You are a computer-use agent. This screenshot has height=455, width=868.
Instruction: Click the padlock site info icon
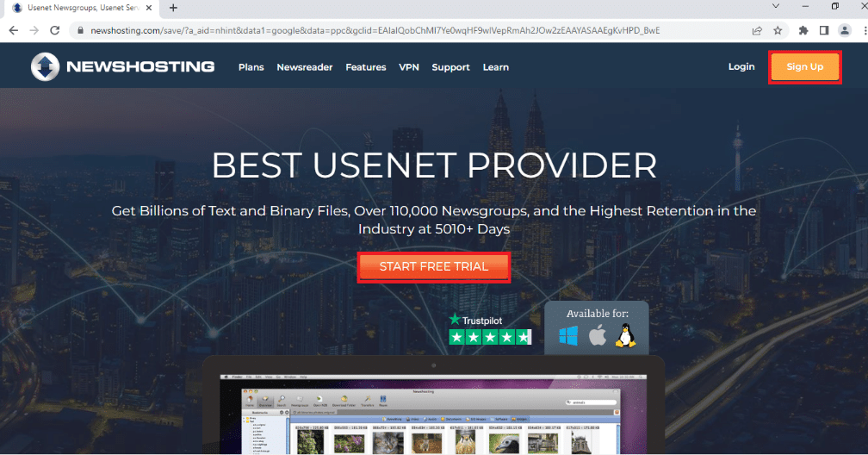[x=80, y=30]
